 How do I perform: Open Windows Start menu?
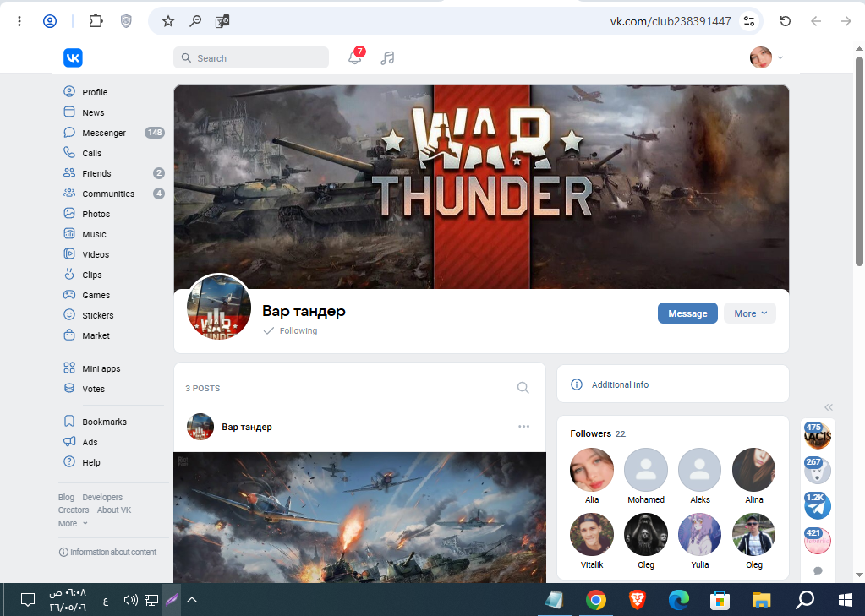pyautogui.click(x=845, y=600)
